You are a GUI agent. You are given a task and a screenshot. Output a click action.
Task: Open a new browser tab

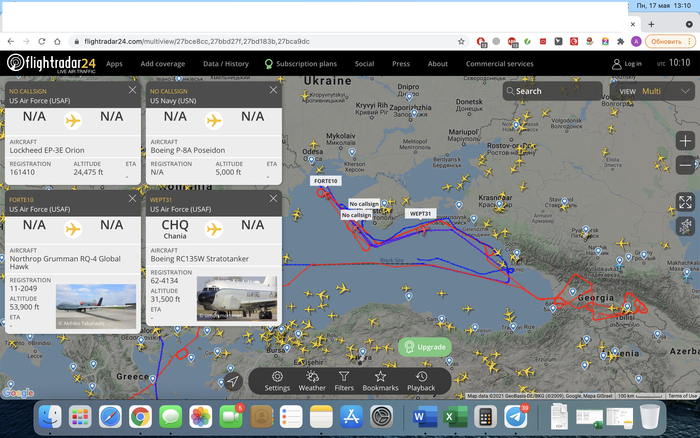tap(651, 24)
